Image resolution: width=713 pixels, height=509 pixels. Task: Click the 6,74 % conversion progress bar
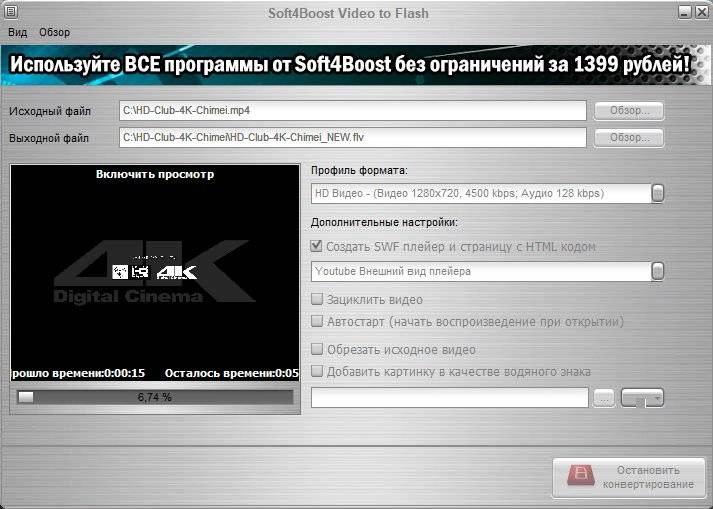pos(155,397)
